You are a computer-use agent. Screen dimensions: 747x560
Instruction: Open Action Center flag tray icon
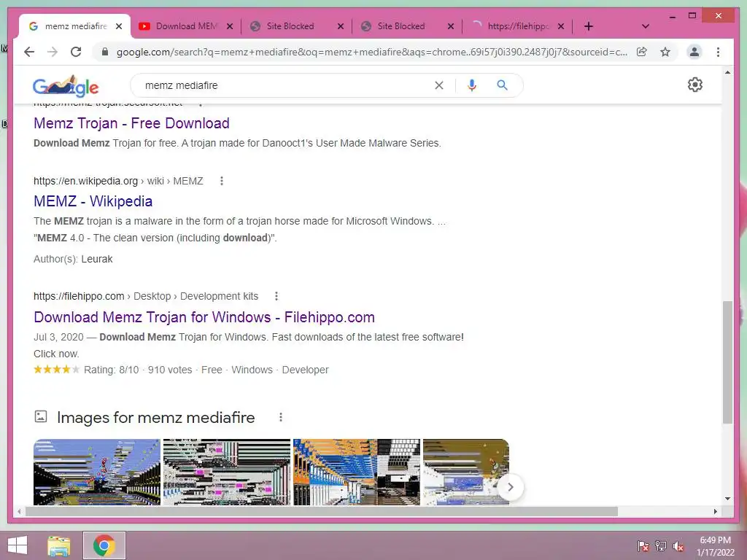pyautogui.click(x=643, y=546)
